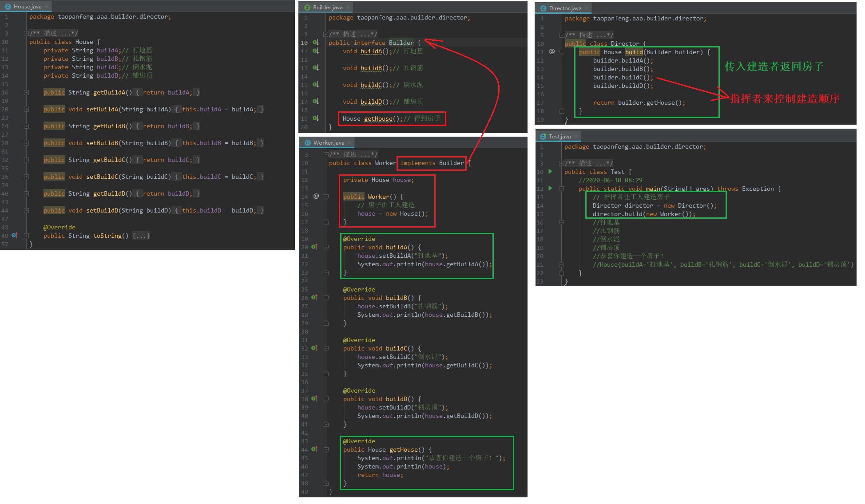Close the Director.java editor tab

pos(587,8)
